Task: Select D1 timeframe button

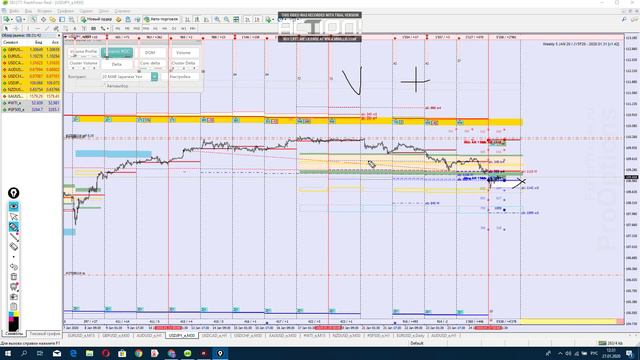Action: click(174, 29)
